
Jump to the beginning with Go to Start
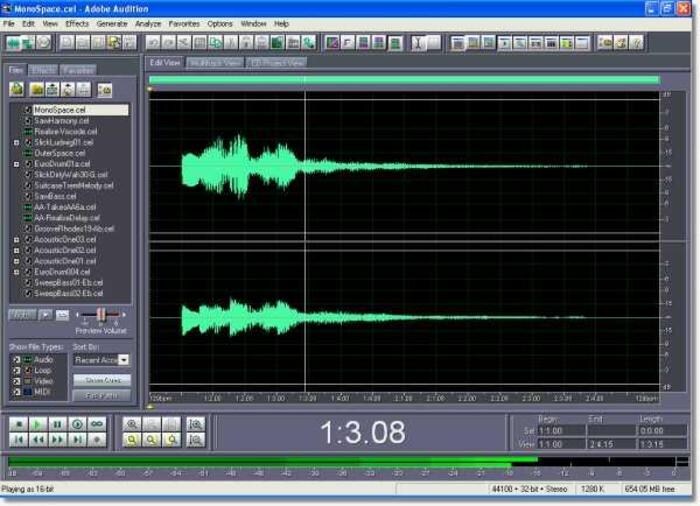pos(18,440)
